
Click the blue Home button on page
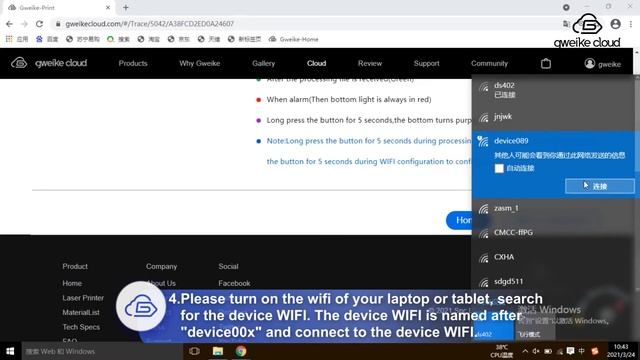pos(459,220)
